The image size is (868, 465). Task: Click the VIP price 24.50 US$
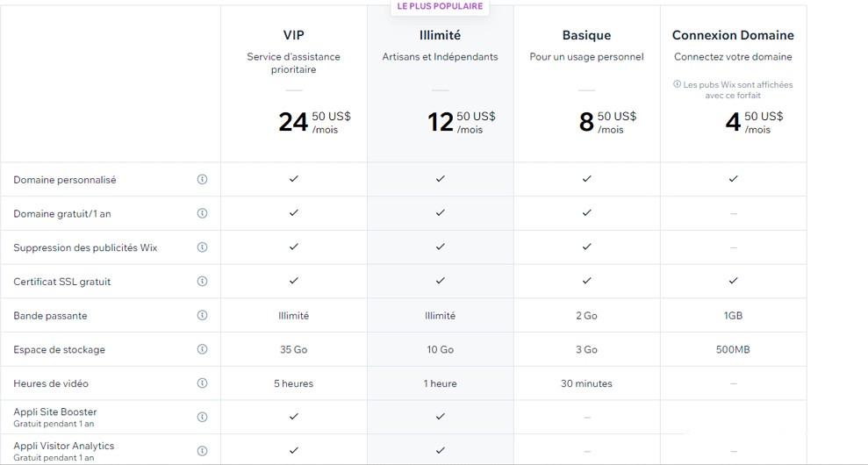pyautogui.click(x=314, y=122)
